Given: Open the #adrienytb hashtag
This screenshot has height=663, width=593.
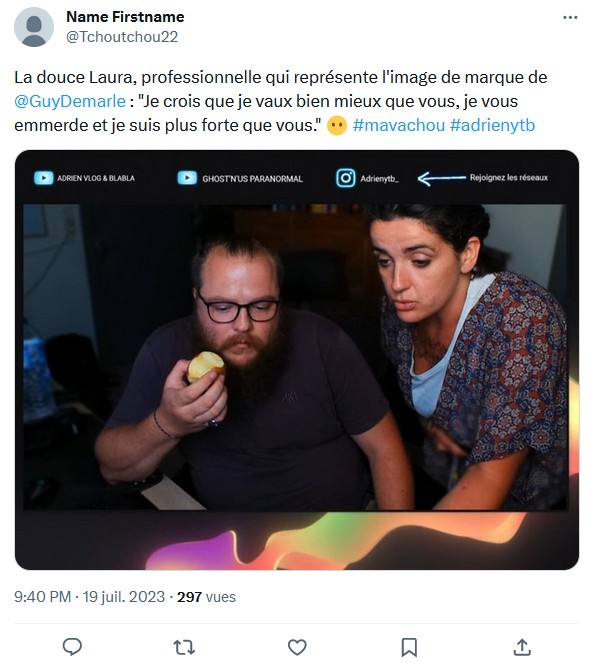Looking at the screenshot, I should click(493, 125).
